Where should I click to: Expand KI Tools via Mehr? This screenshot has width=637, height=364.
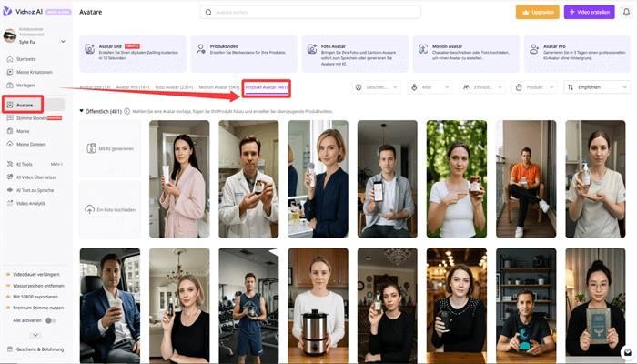click(56, 164)
